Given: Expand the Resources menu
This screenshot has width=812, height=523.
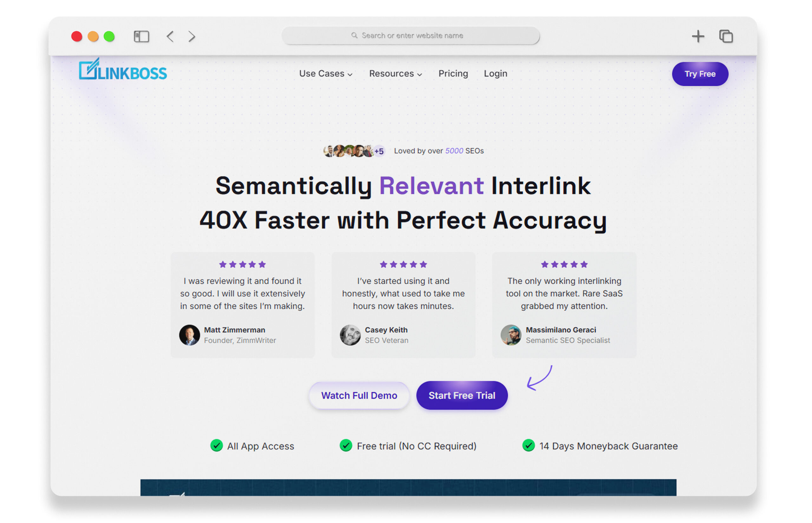Looking at the screenshot, I should pyautogui.click(x=395, y=74).
